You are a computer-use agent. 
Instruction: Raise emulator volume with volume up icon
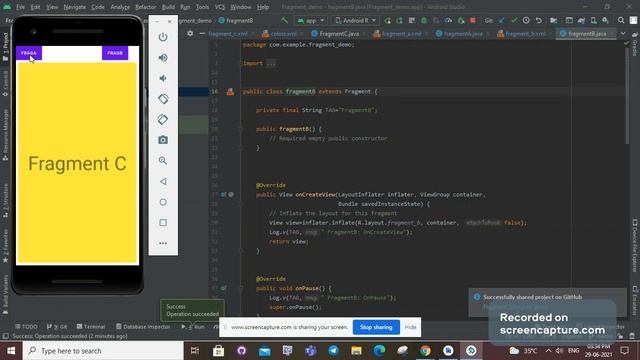[x=163, y=58]
